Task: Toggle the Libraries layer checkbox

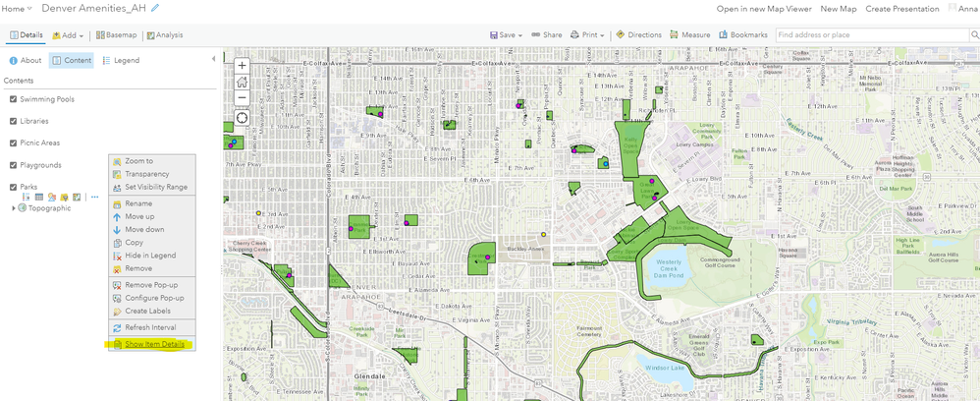Action: click(x=13, y=121)
